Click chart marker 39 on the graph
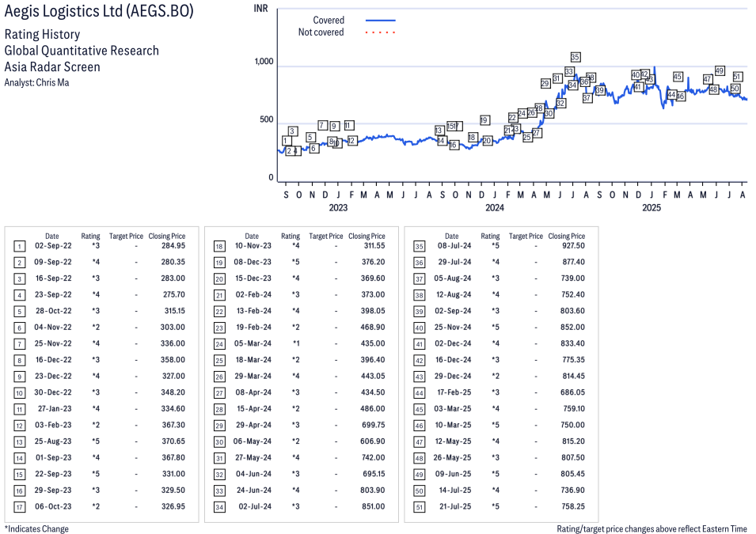This screenshot has height=534, width=756. tap(599, 90)
